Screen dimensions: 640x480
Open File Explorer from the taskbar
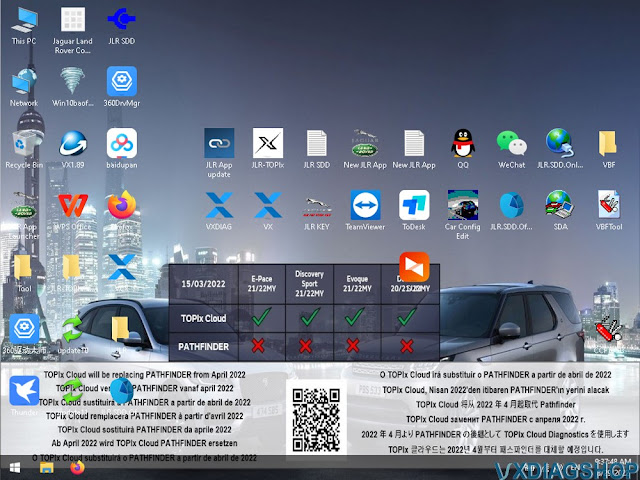[47, 468]
